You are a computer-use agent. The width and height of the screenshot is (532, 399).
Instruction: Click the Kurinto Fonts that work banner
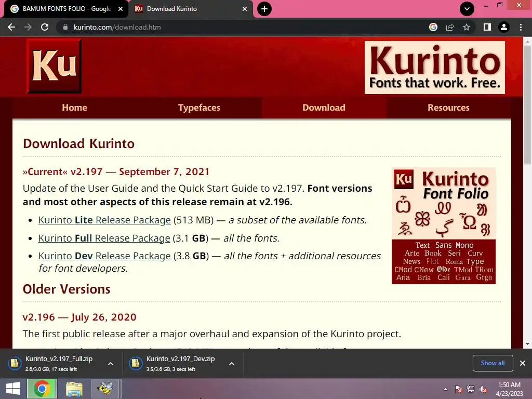[435, 68]
